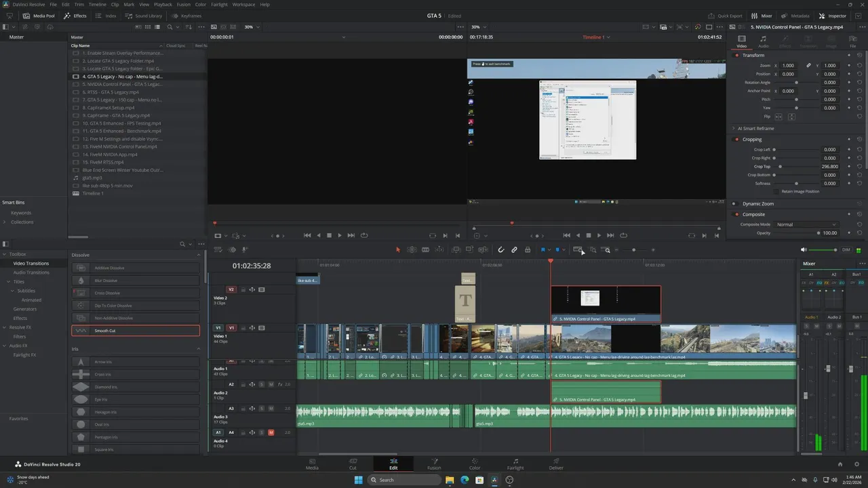Stop playback in the timeline viewer
Screen dimensions: 868x488
click(x=588, y=235)
